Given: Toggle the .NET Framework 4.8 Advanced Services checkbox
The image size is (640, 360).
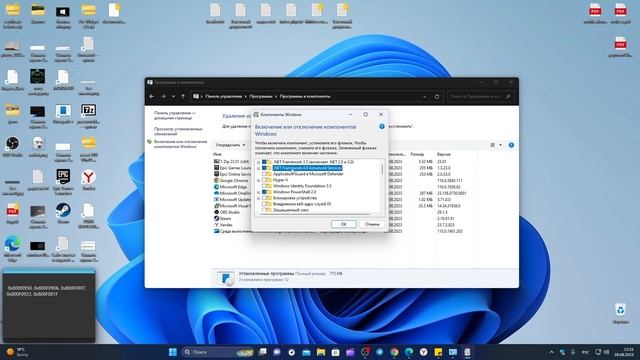Looking at the screenshot, I should pyautogui.click(x=264, y=168).
